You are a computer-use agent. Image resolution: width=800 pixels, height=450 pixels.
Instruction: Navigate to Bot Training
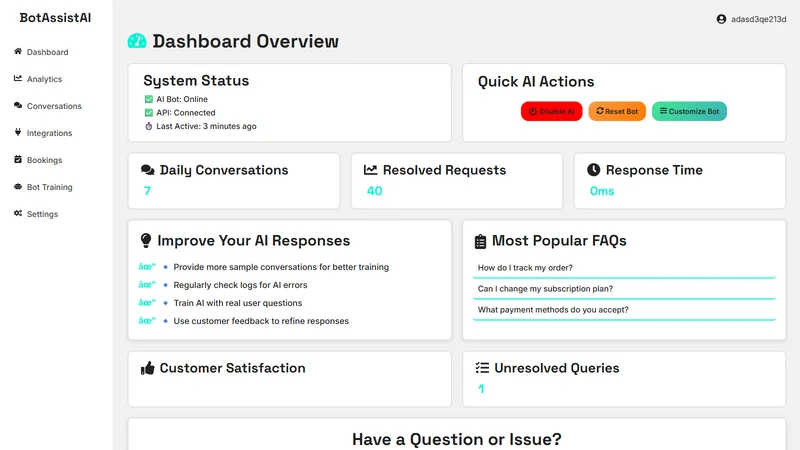point(49,187)
